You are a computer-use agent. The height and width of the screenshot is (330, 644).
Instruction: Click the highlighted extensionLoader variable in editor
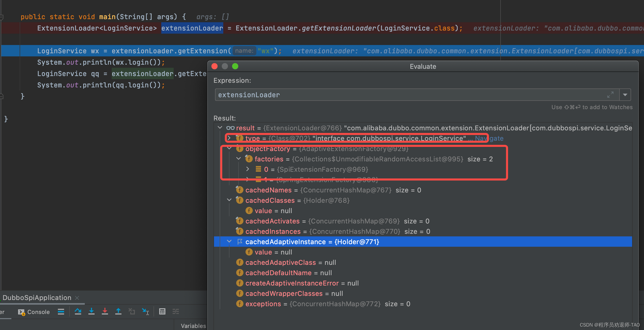click(x=192, y=28)
